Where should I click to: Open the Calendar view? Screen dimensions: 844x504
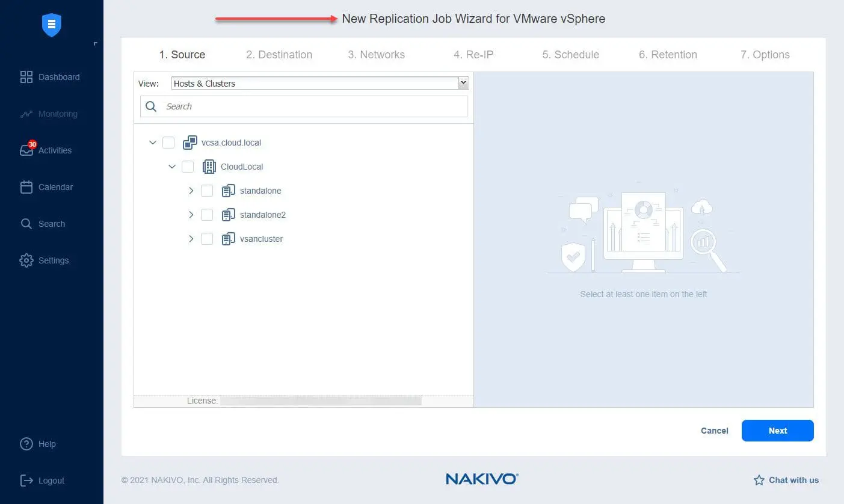pos(54,187)
